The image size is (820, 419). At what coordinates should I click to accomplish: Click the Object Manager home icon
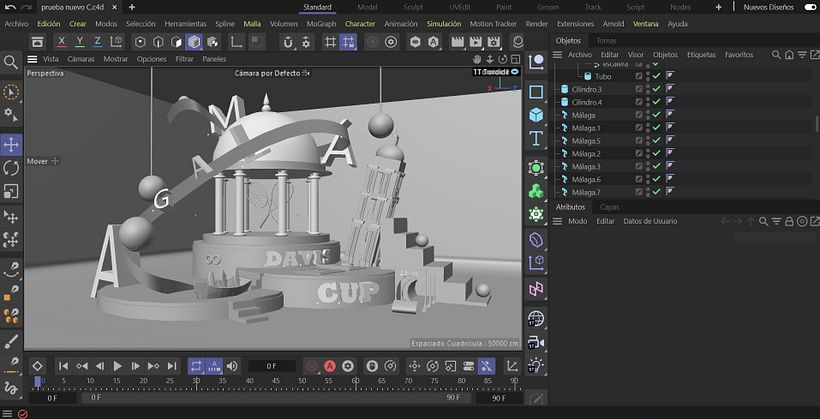pyautogui.click(x=789, y=55)
